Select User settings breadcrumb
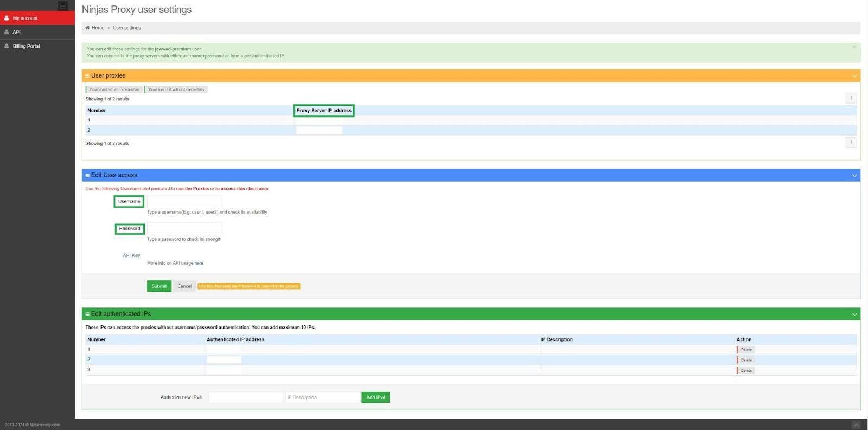 126,28
